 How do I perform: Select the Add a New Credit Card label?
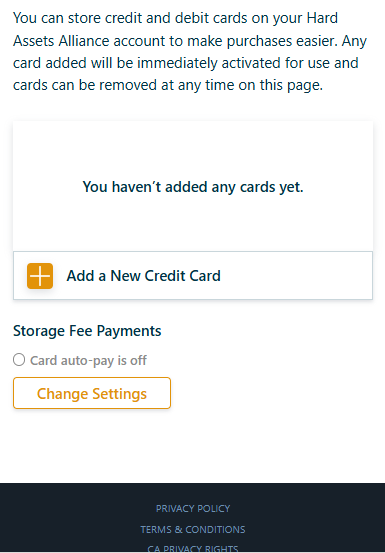coord(143,276)
